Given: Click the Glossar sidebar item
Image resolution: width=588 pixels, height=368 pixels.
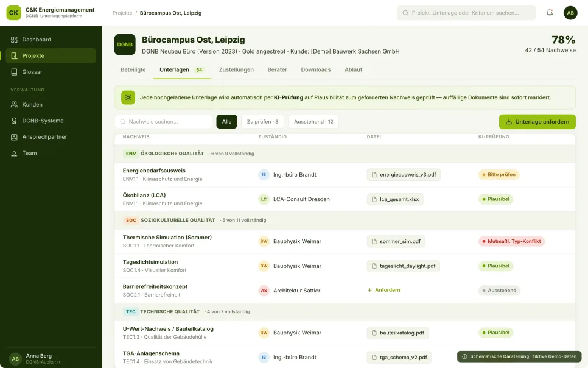Looking at the screenshot, I should coord(51,72).
